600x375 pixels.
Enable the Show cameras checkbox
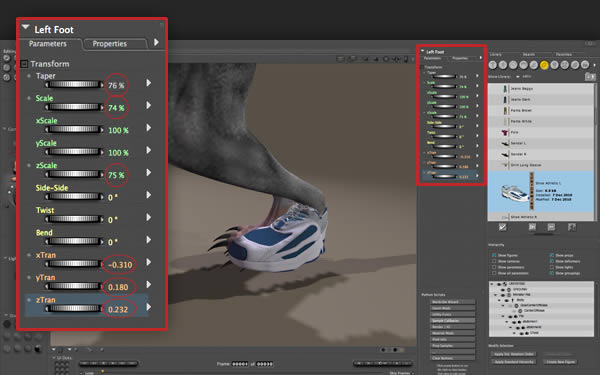[x=494, y=261]
